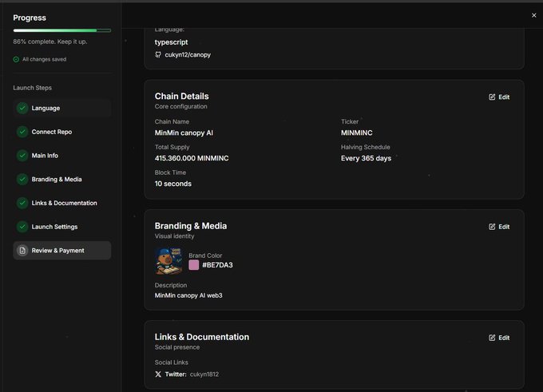Click the Visual identity subtitle
This screenshot has height=392, width=543.
(x=175, y=236)
